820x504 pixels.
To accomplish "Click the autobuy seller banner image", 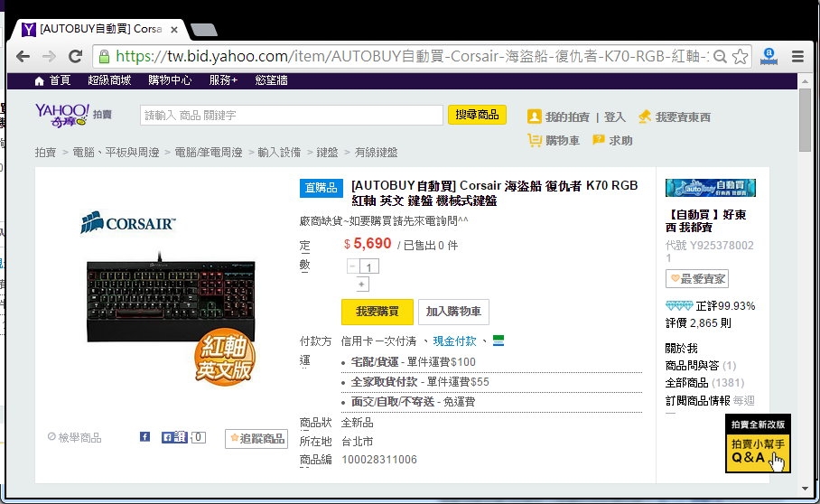I will click(710, 188).
